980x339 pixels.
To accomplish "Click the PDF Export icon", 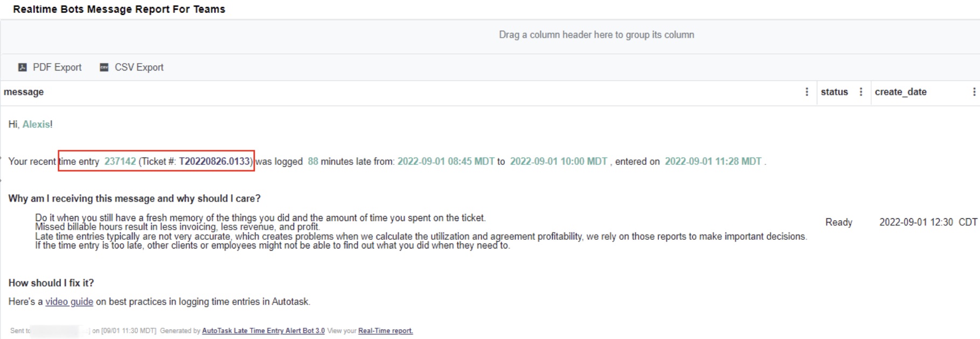I will coord(23,67).
